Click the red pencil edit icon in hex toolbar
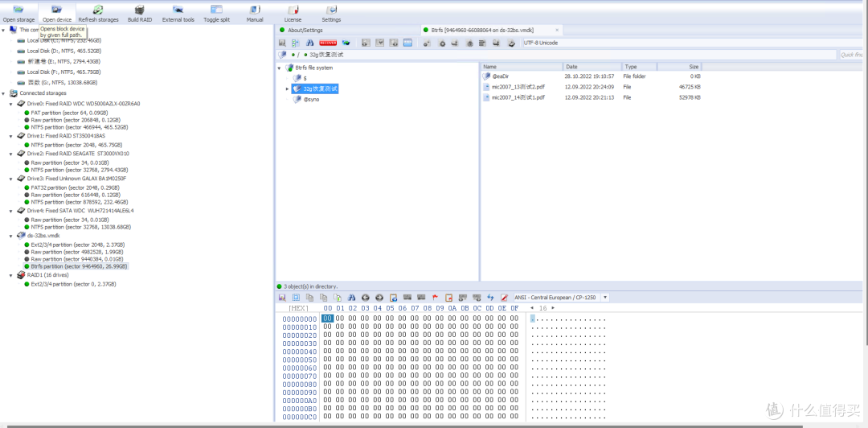This screenshot has width=868, height=428. tap(504, 298)
